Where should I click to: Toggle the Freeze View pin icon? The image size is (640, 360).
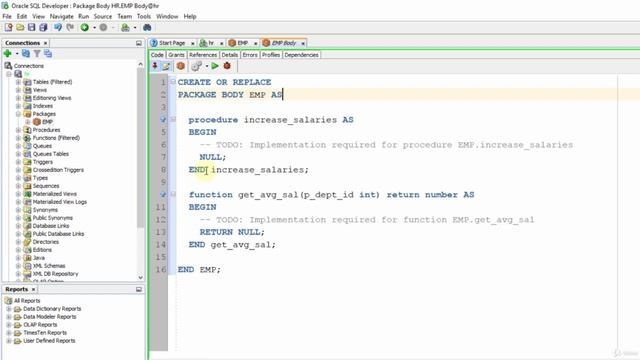[155, 66]
